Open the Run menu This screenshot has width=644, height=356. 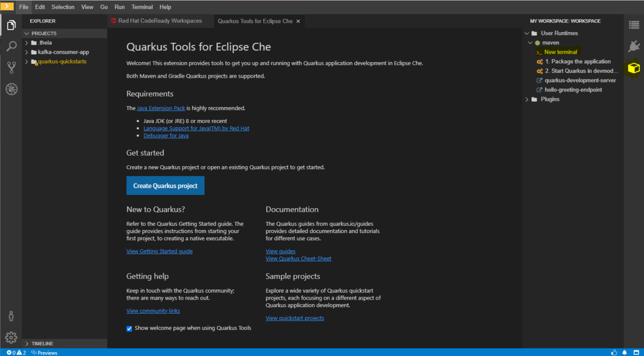[x=120, y=7]
